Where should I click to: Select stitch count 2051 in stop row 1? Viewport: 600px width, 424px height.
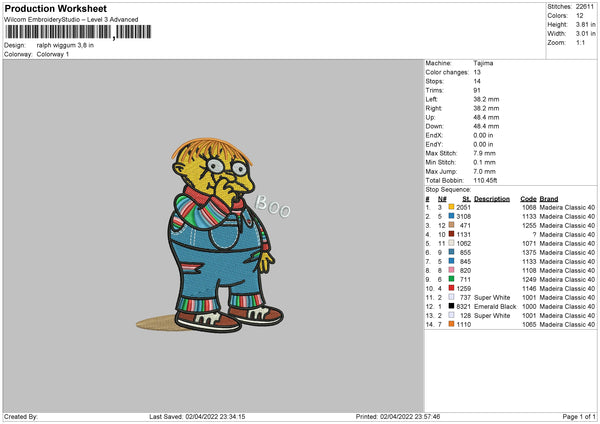(x=463, y=207)
